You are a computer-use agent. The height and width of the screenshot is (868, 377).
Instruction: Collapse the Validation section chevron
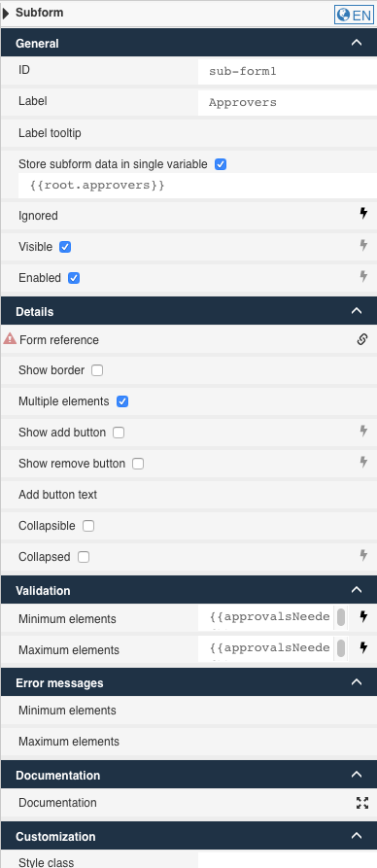click(x=357, y=590)
